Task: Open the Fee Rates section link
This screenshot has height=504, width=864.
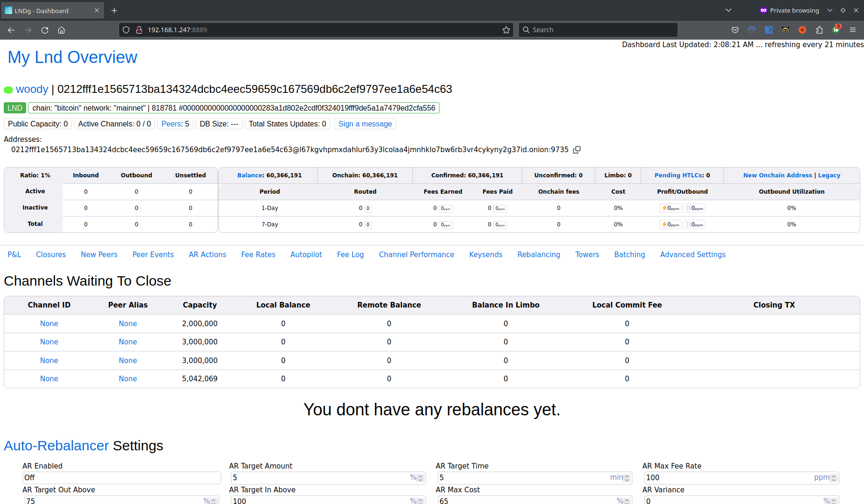Action: tap(258, 254)
